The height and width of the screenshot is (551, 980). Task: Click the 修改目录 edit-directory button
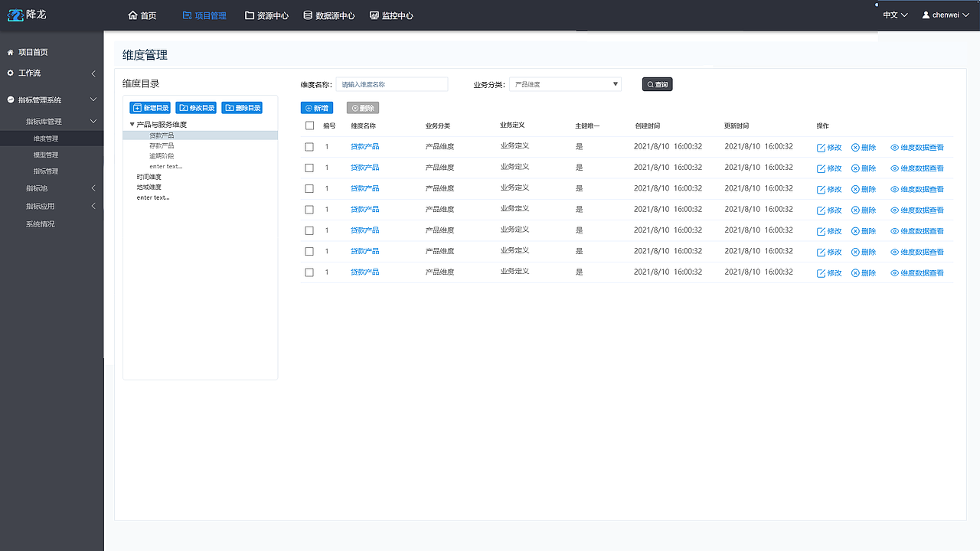[196, 108]
